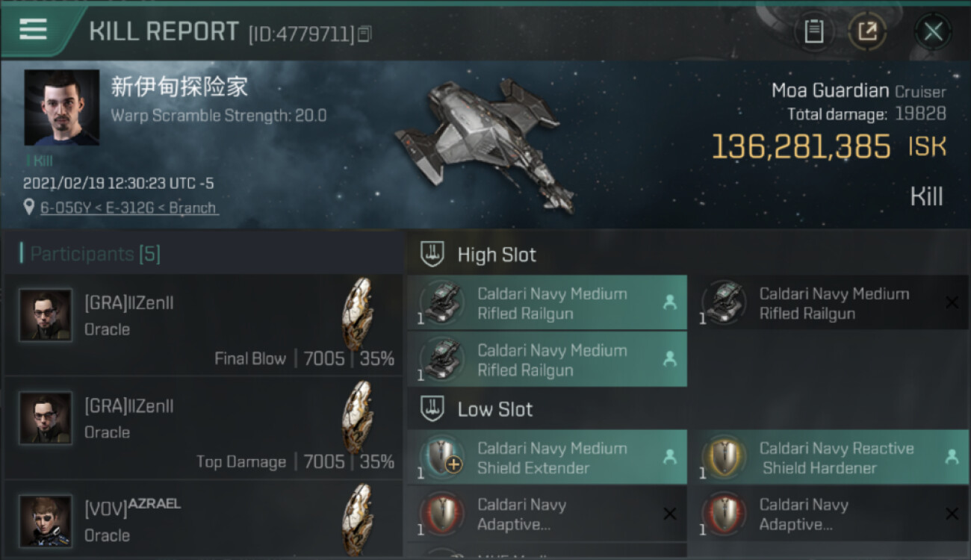Select Caldari Navy Reactive Shield Hardener icon
Image resolution: width=971 pixels, height=560 pixels.
724,457
